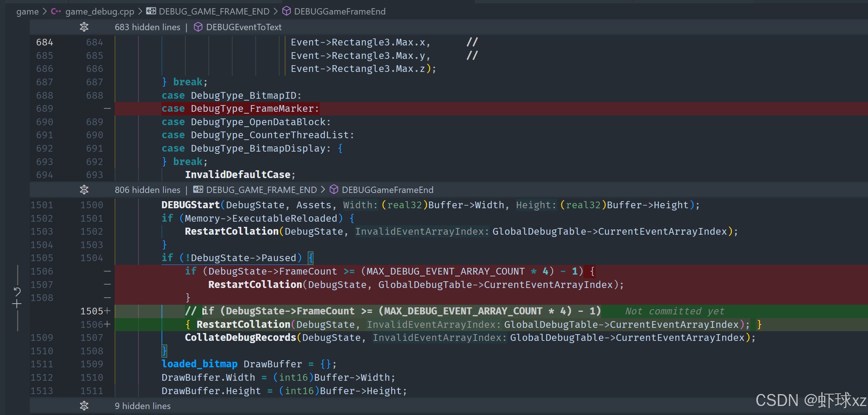868x415 pixels.
Task: Click the stage change plus icon
Action: click(x=17, y=304)
